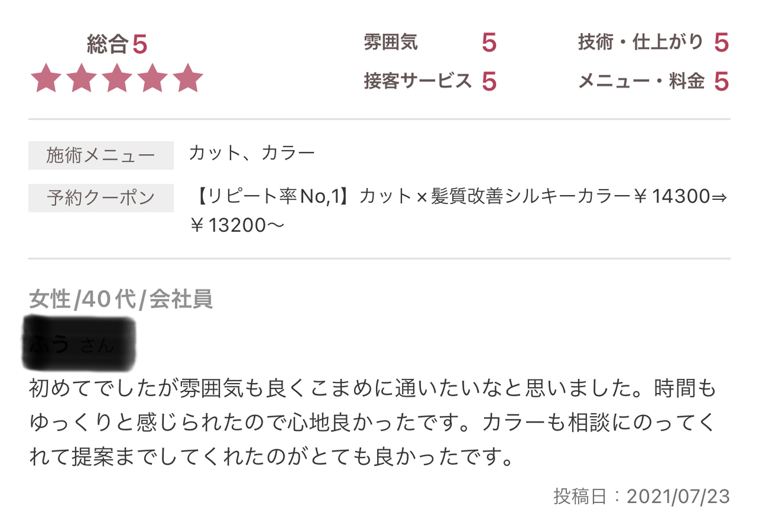Screen dimensions: 759x532
Task: Click the 技術・仕上がり rating label
Action: tap(641, 42)
